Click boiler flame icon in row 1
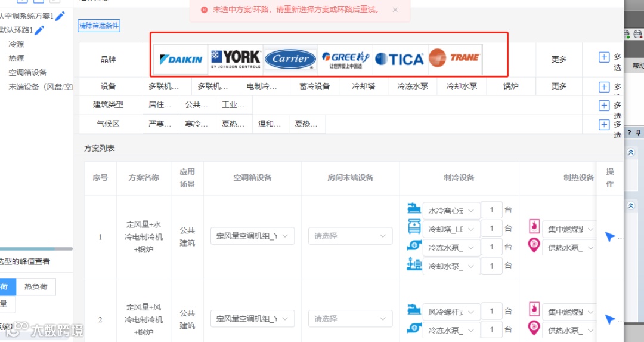The image size is (644, 342). click(x=534, y=226)
